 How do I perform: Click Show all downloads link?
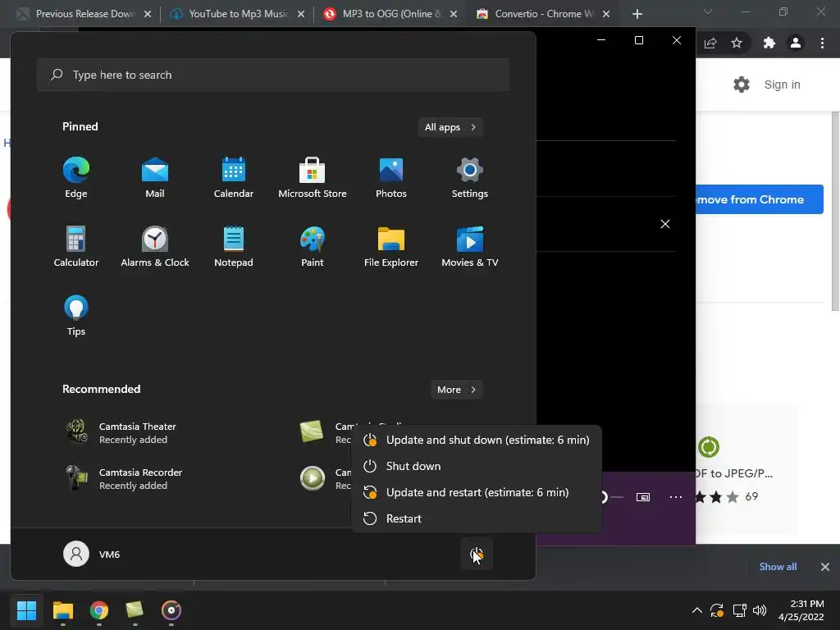point(778,567)
